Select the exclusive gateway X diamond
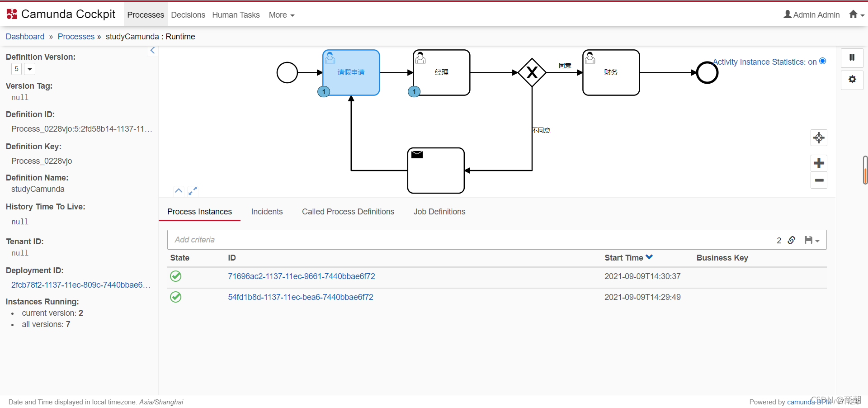The image size is (868, 408). [532, 72]
